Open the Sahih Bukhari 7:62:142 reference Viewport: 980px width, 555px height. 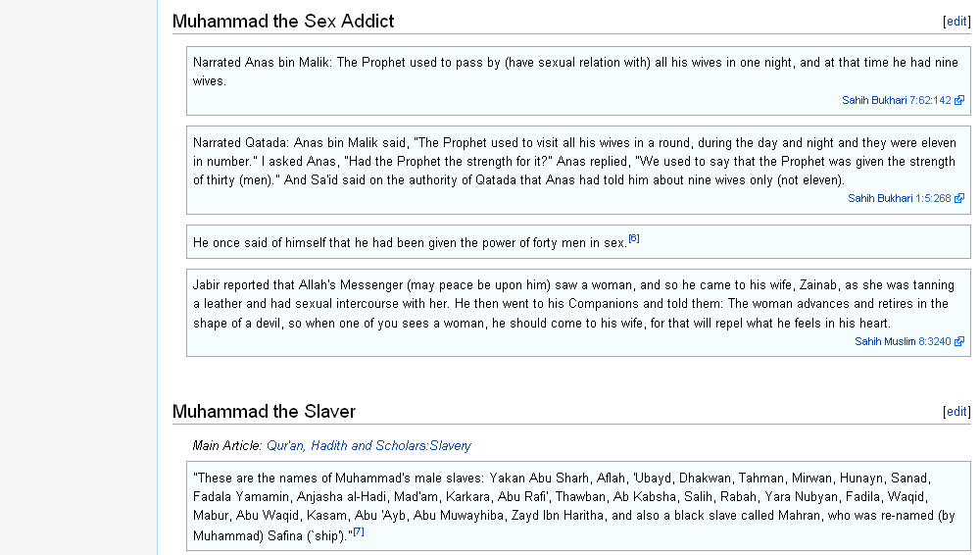(x=897, y=100)
